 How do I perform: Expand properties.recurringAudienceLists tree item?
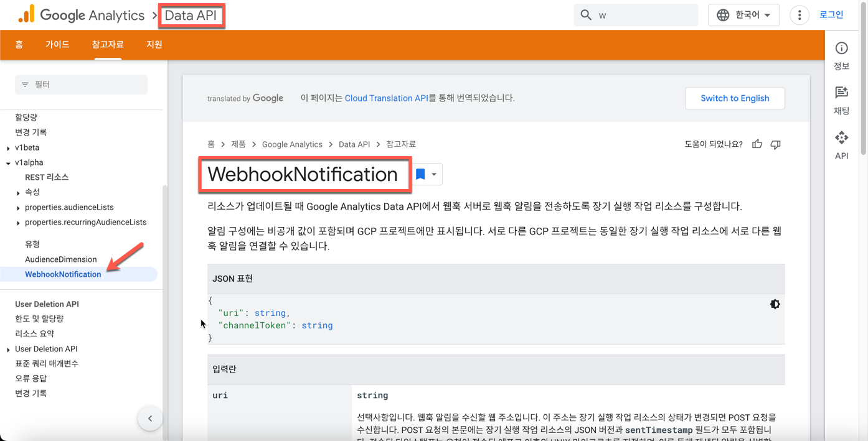[x=18, y=223]
